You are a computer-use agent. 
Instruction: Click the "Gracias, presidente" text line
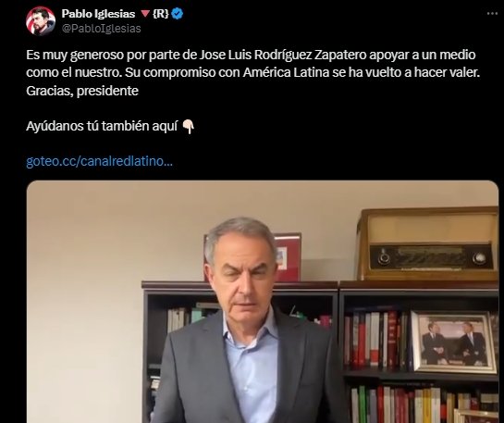[82, 91]
